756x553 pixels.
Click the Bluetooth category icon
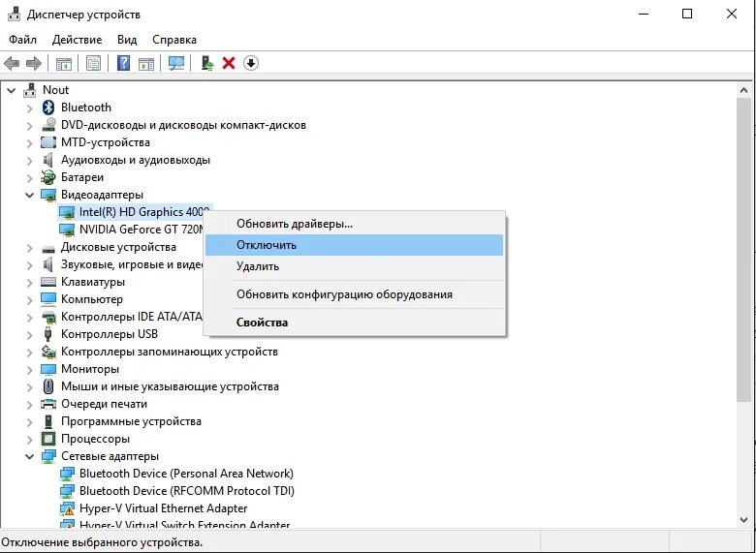pos(48,107)
